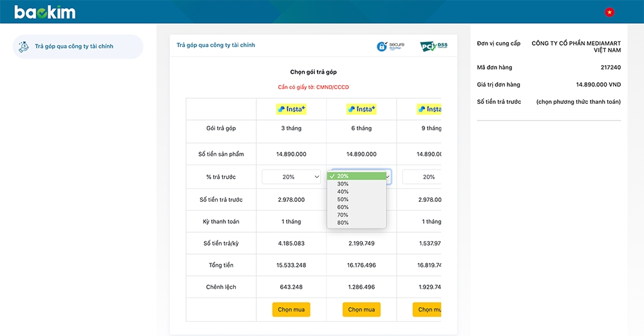Open prepayment dropdown for 9-month plan
The height and width of the screenshot is (336, 644).
[422, 177]
